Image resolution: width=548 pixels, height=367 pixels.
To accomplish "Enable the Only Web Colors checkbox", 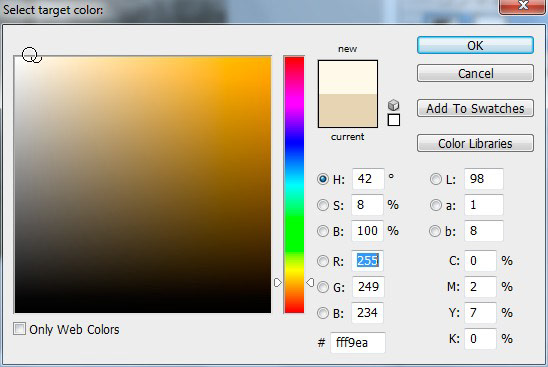I will [x=19, y=329].
